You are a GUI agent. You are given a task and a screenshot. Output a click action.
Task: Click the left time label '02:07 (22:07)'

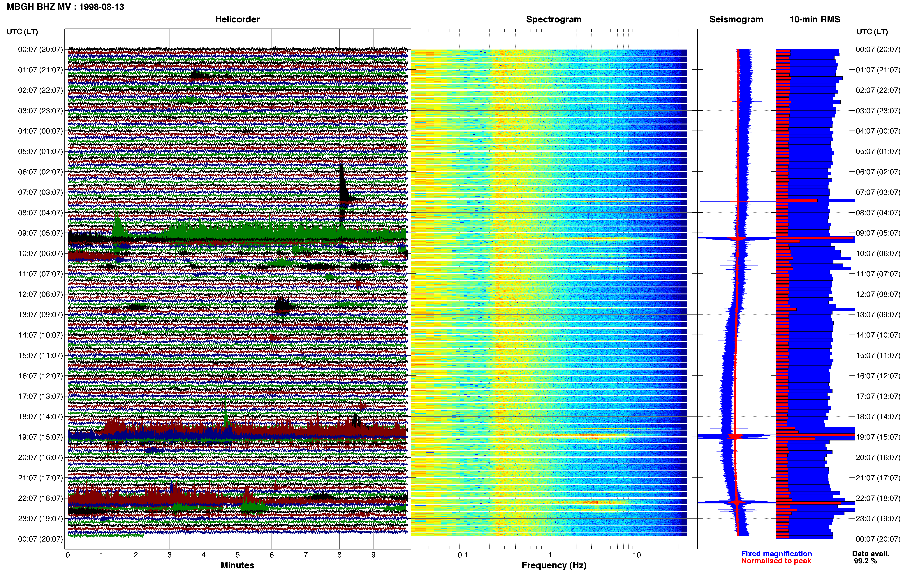tap(40, 90)
